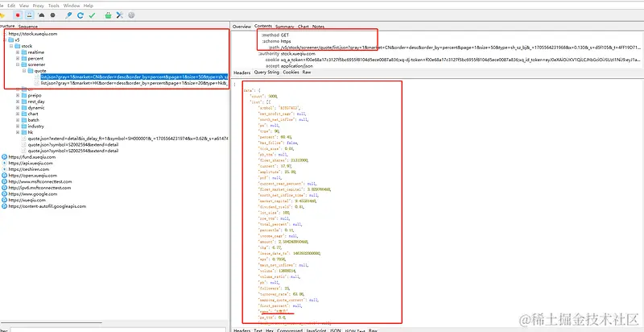Click the content-autofill.googleapis.com globe icon
Image resolution: width=644 pixels, height=332 pixels.
tap(5, 206)
